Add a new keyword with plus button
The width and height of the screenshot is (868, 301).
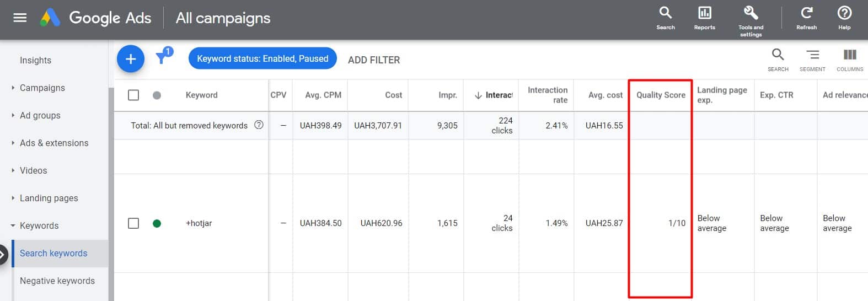click(x=131, y=59)
